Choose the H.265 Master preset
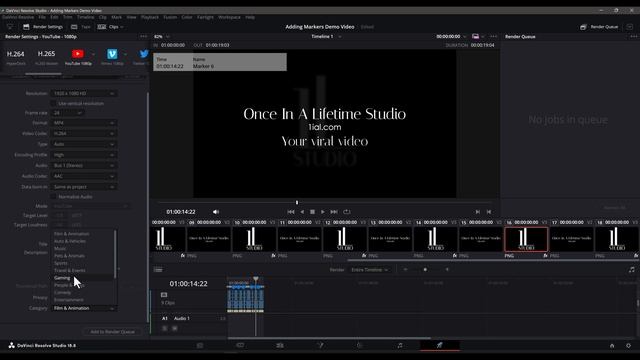640x360 pixels. [x=47, y=57]
